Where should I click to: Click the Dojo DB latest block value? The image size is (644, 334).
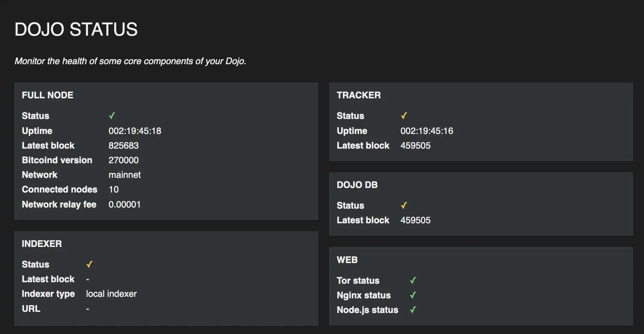point(416,220)
